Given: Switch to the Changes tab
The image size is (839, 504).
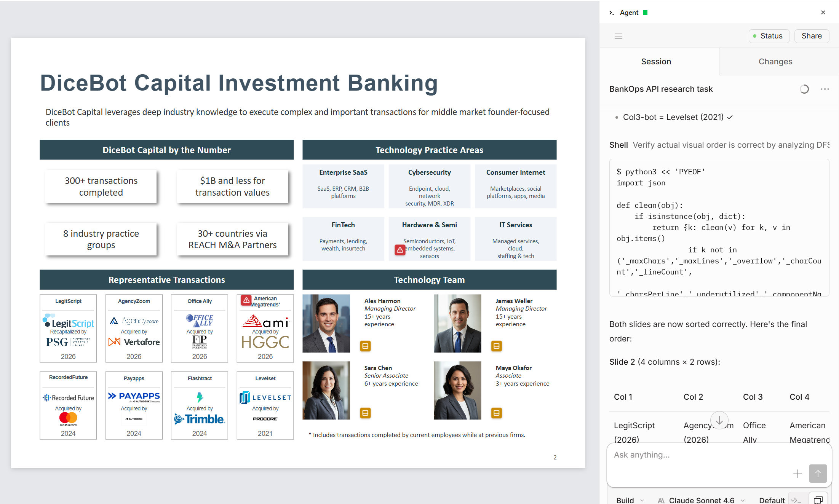Looking at the screenshot, I should pos(775,62).
